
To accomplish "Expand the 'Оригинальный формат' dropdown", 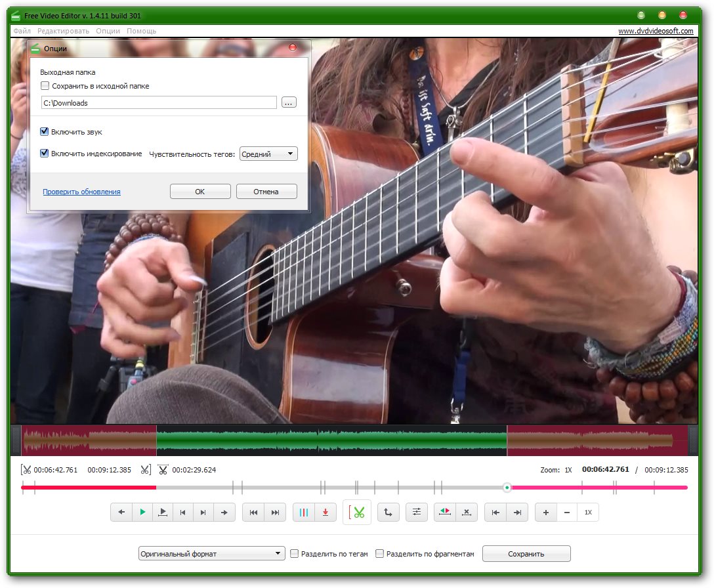I will [211, 554].
